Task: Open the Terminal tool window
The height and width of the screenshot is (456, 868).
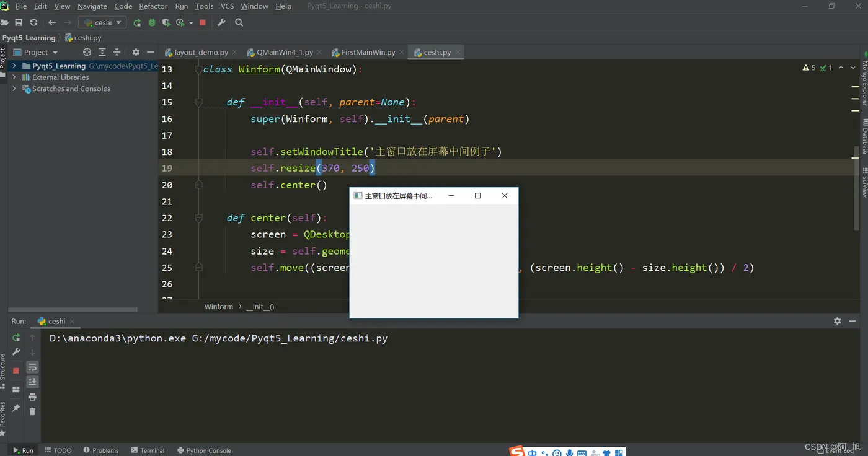Action: (148, 450)
